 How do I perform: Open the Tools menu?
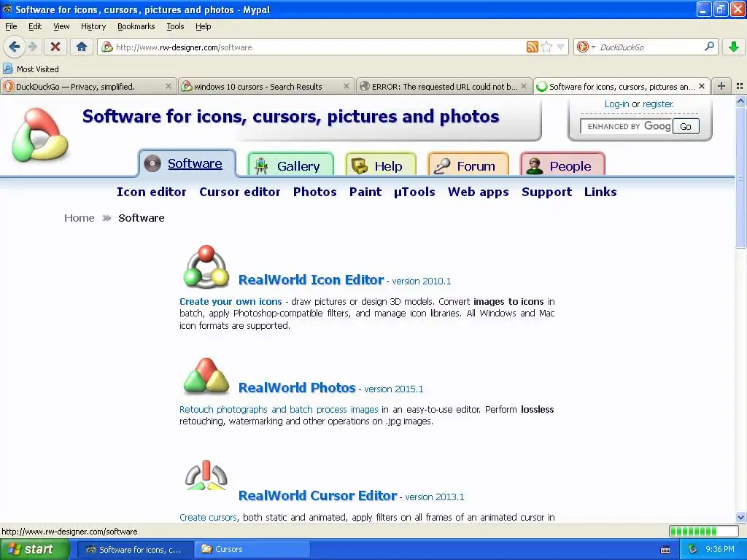coord(175,26)
